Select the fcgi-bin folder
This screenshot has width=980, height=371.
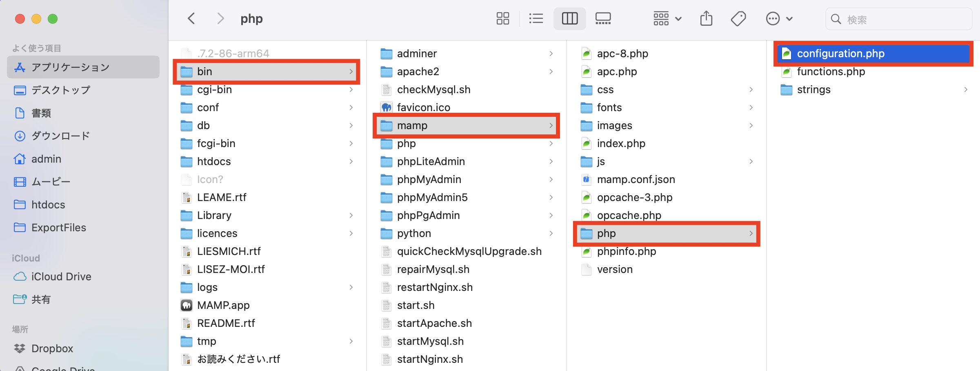(267, 143)
